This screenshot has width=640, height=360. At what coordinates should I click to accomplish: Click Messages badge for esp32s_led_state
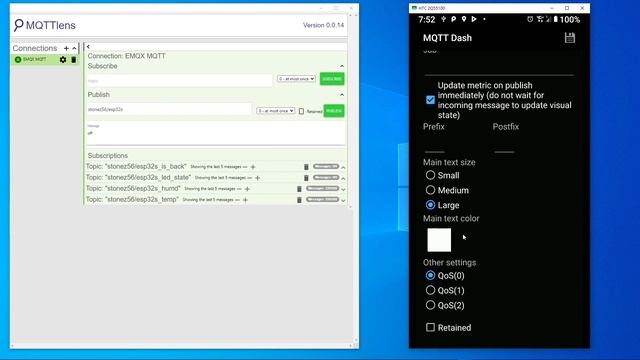click(326, 178)
